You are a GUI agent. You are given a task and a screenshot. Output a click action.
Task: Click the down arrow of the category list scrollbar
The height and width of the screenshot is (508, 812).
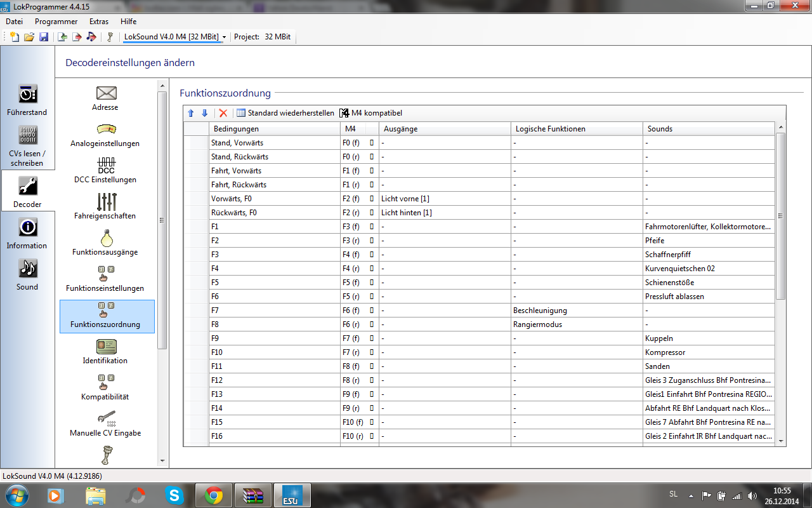(x=162, y=460)
